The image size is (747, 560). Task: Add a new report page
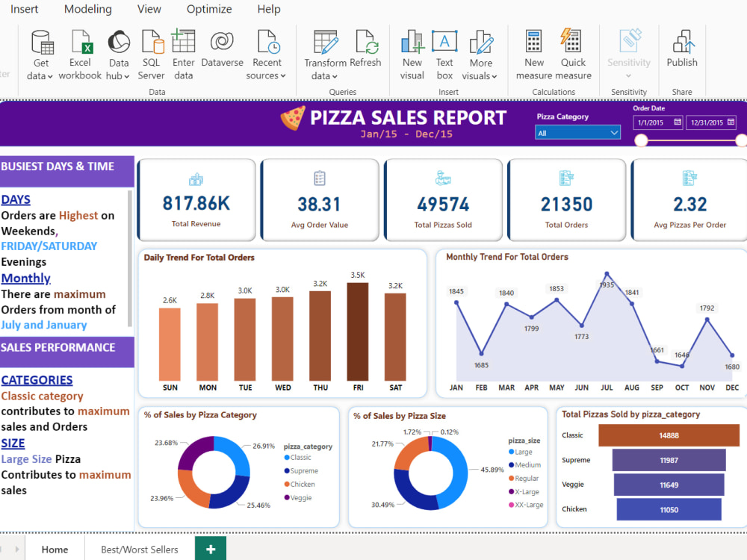(x=210, y=549)
